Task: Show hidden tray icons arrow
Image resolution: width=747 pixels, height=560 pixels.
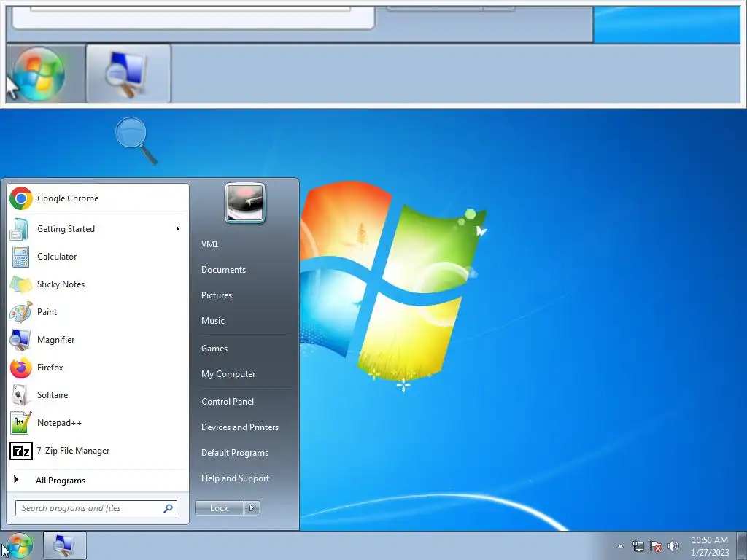Action: coord(620,546)
